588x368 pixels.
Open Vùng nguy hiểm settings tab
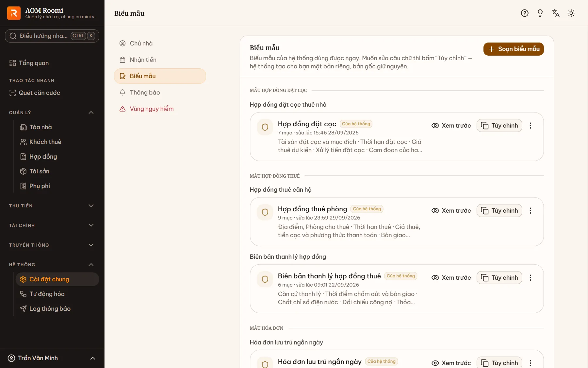coord(160,109)
